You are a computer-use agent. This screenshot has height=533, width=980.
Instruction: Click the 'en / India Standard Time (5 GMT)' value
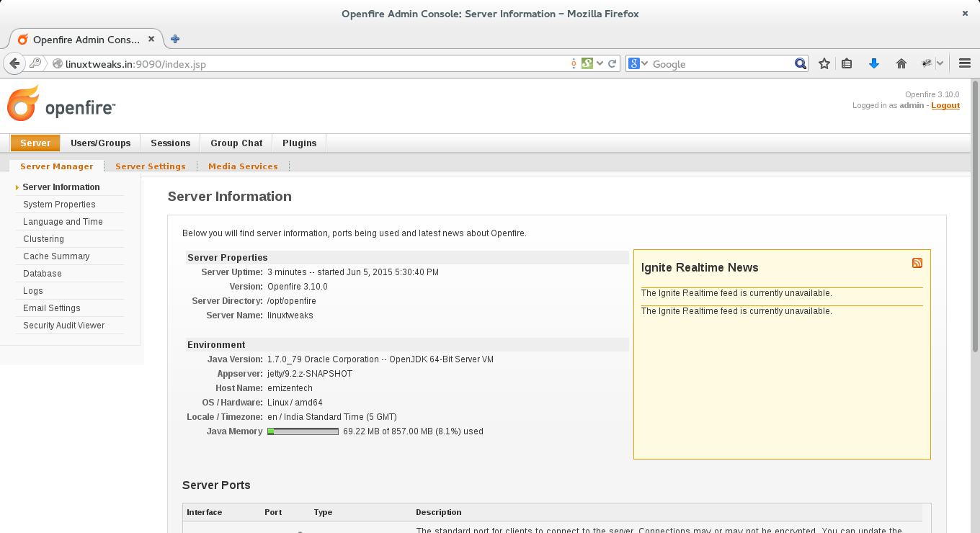click(x=332, y=417)
